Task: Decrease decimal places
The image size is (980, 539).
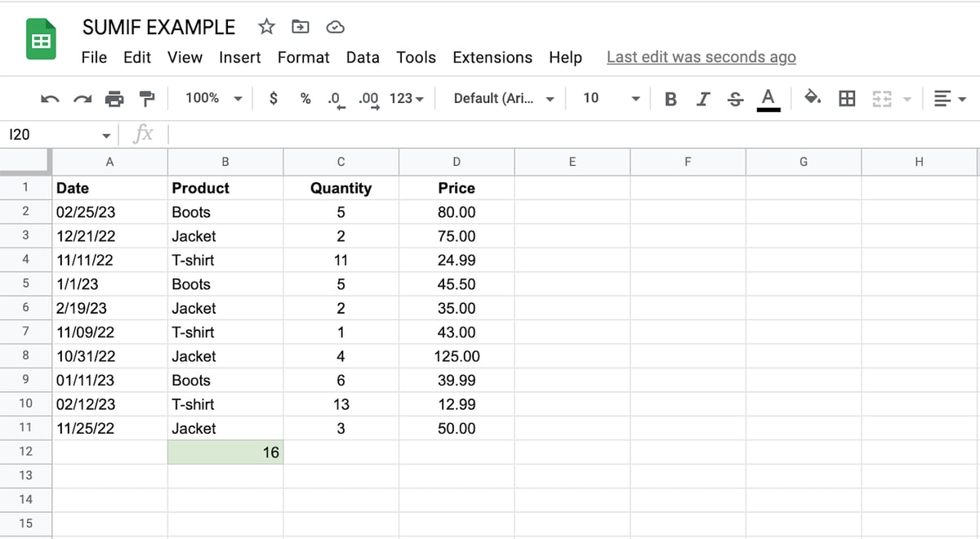Action: tap(336, 99)
